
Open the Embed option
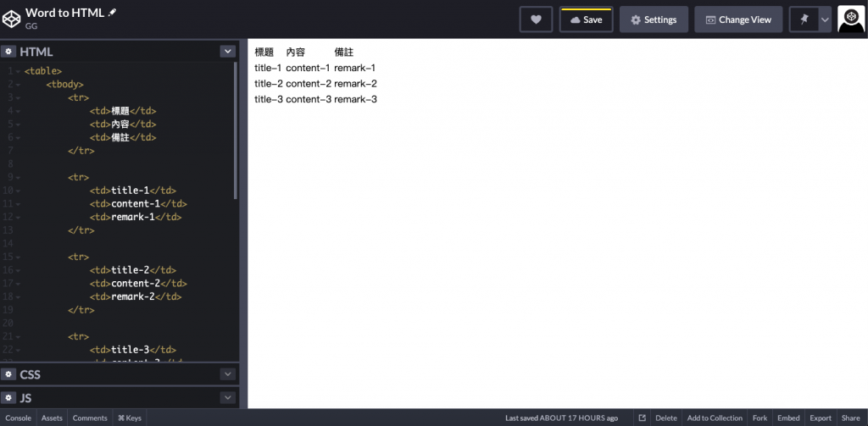[x=789, y=418]
